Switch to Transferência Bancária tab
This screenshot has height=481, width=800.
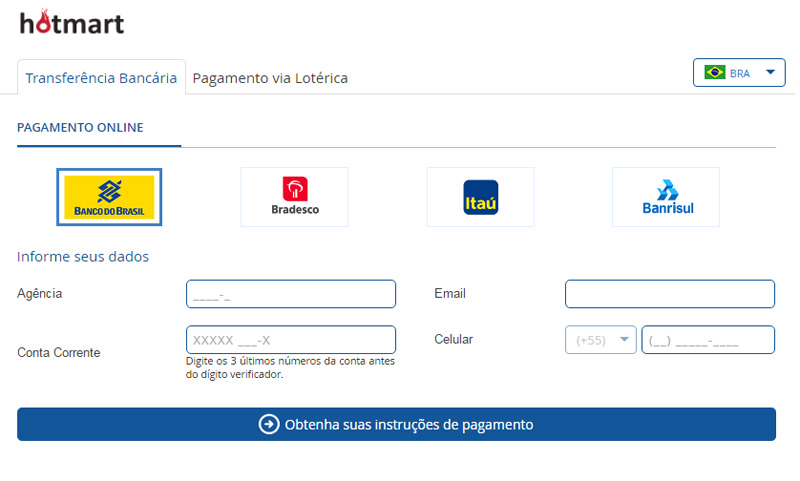(102, 78)
